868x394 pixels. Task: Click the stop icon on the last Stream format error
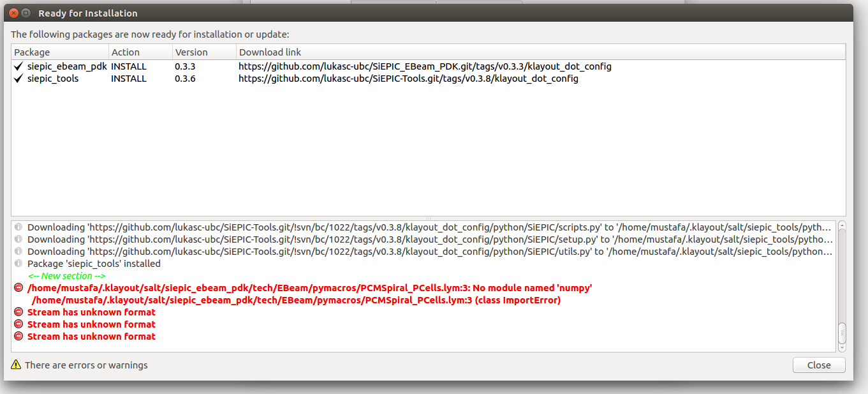pos(17,337)
